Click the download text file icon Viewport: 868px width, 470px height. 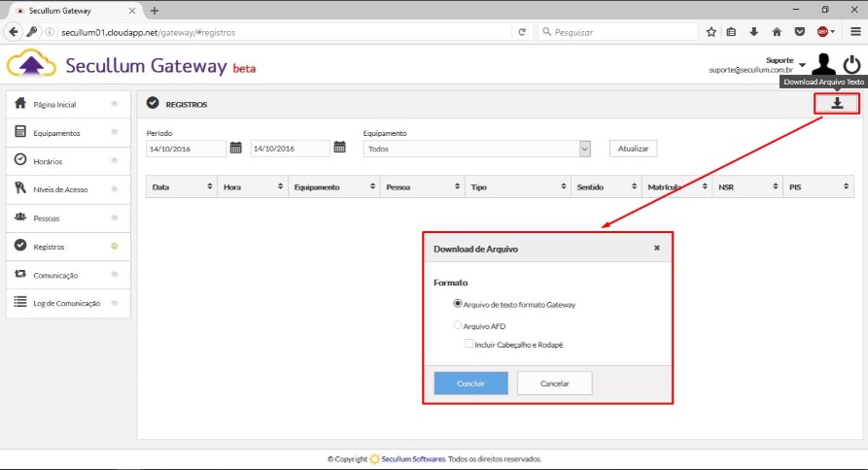[837, 103]
